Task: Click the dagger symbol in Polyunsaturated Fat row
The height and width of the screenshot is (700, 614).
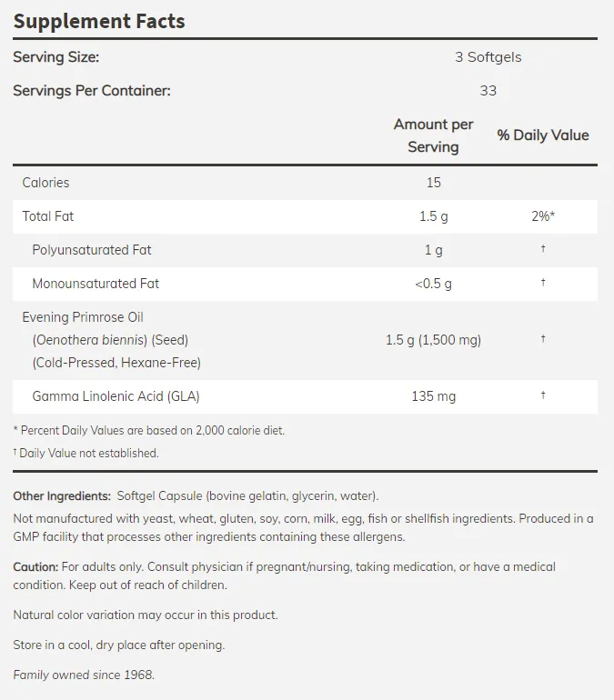Action: [x=543, y=248]
